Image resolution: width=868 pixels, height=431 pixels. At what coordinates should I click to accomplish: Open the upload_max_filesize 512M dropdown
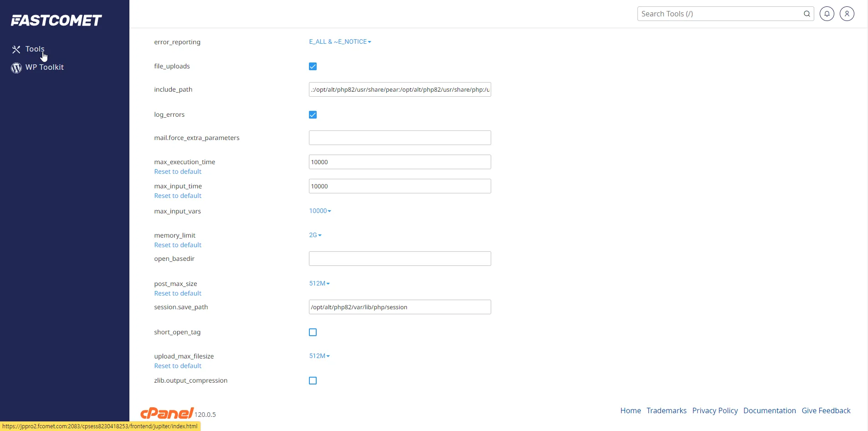click(x=319, y=356)
